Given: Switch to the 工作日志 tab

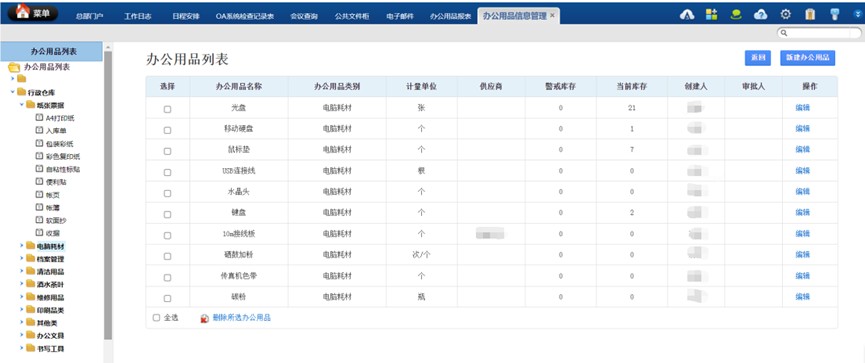Looking at the screenshot, I should 137,17.
